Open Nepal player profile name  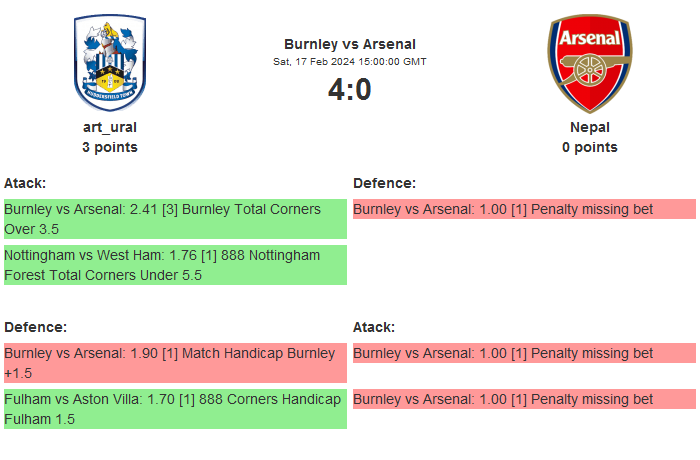pyautogui.click(x=590, y=127)
